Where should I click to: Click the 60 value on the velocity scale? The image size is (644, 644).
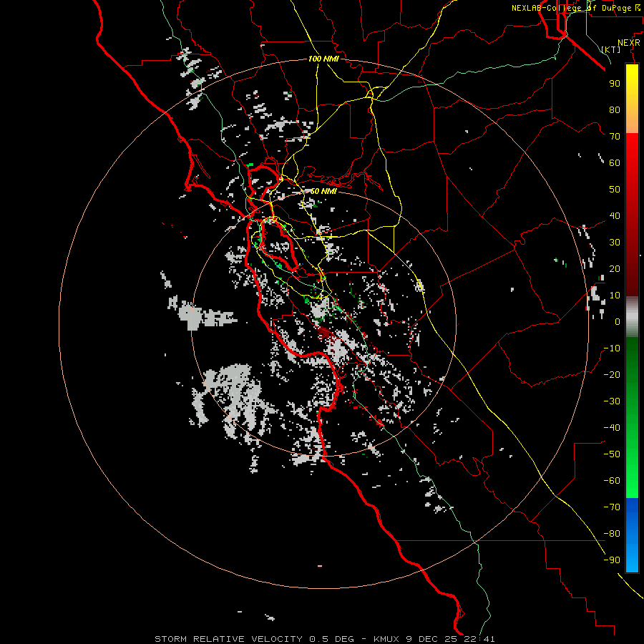(615, 163)
